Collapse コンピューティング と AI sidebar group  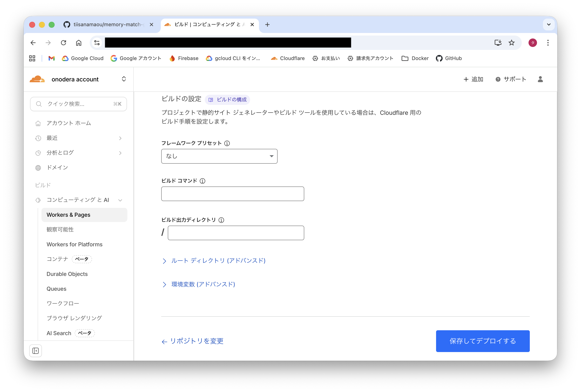(x=120, y=200)
